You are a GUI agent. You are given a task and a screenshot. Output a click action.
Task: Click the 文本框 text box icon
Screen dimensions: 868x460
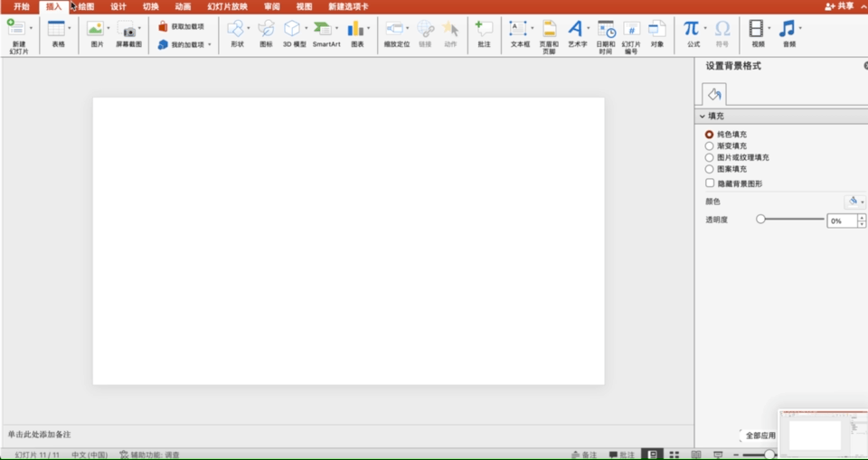(519, 29)
